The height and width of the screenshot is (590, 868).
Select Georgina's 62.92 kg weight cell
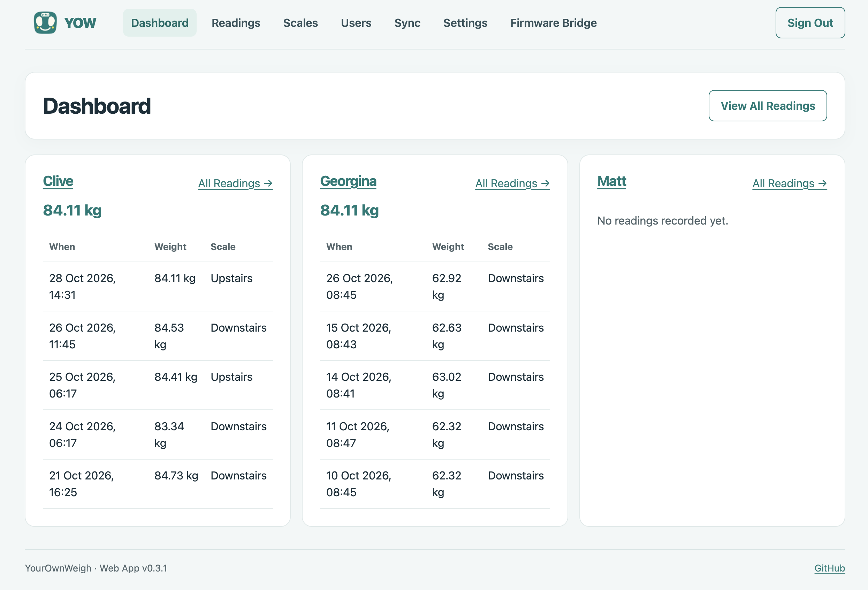447,287
